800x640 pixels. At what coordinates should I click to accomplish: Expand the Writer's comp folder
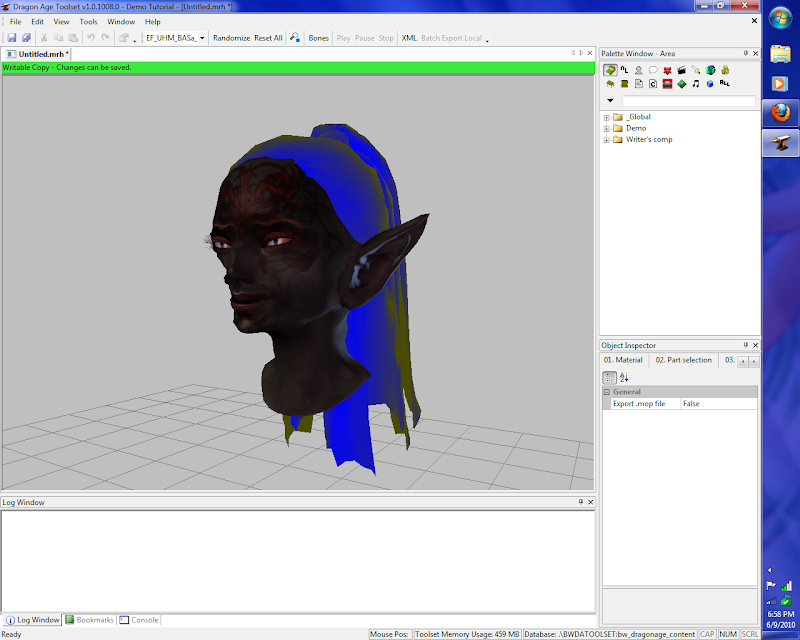[x=606, y=140]
